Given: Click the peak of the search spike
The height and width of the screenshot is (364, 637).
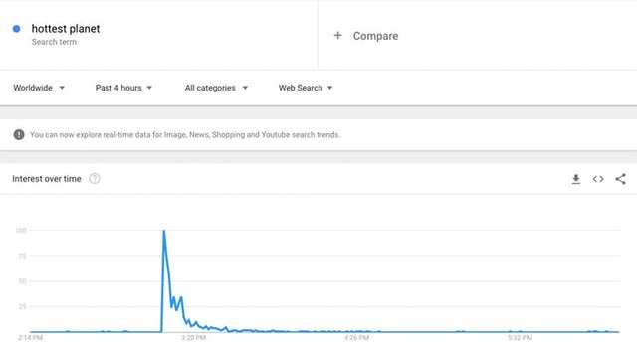Looking at the screenshot, I should point(163,231).
